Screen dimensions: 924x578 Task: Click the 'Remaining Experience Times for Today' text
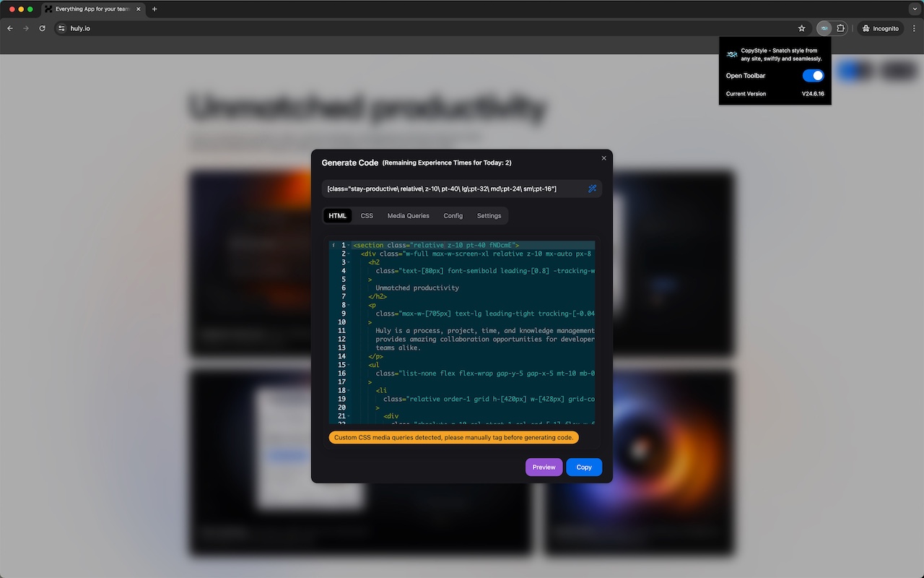(447, 163)
